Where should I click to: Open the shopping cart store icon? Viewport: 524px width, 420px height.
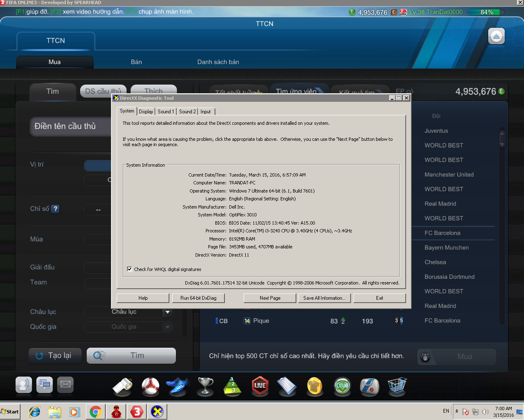tap(397, 386)
